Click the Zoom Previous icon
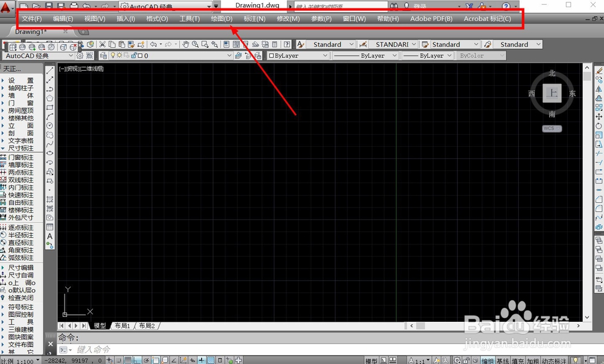 pyautogui.click(x=214, y=45)
